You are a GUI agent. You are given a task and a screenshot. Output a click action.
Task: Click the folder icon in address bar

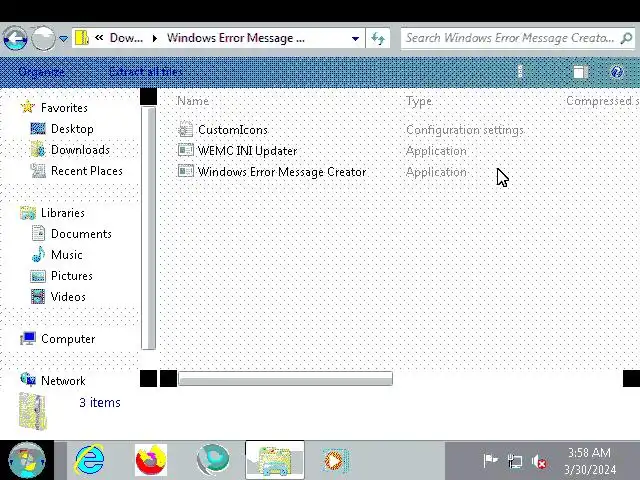pyautogui.click(x=82, y=38)
